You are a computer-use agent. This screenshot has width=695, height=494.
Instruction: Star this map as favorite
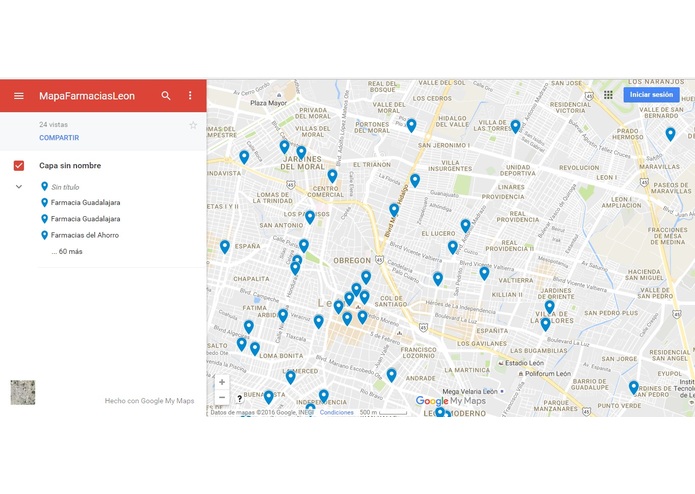(x=193, y=125)
